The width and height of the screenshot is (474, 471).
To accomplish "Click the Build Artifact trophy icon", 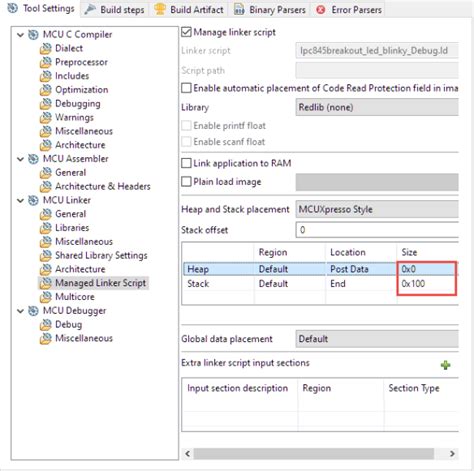I will tap(160, 9).
